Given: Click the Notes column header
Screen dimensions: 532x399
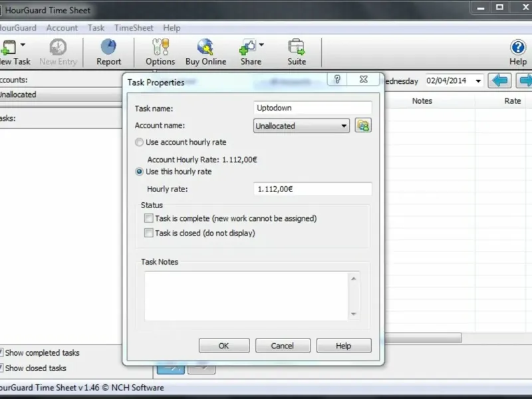Looking at the screenshot, I should (422, 101).
